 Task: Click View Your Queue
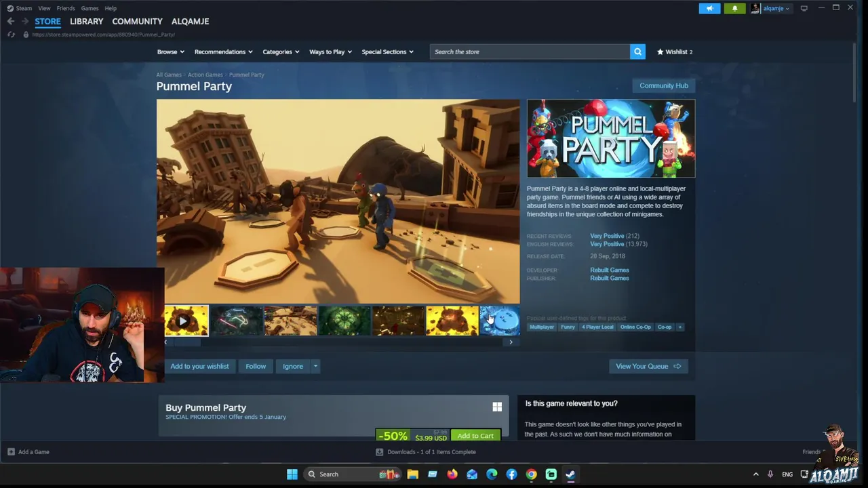click(648, 366)
